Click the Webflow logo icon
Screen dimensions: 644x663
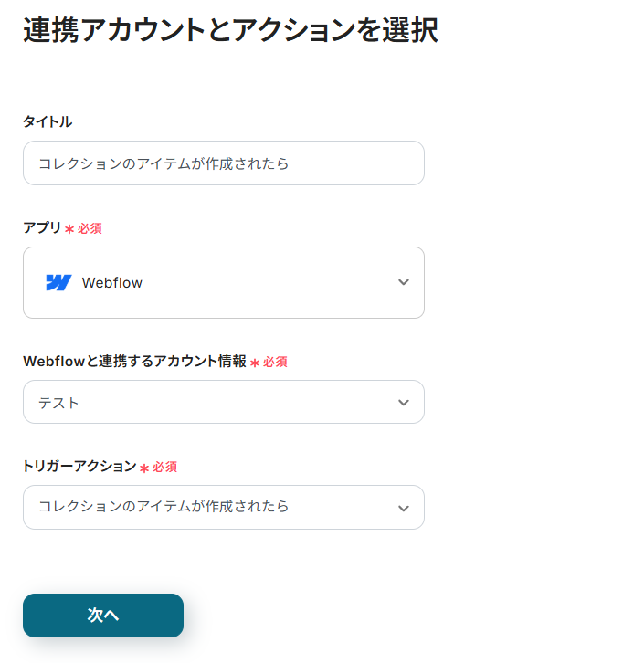point(58,283)
